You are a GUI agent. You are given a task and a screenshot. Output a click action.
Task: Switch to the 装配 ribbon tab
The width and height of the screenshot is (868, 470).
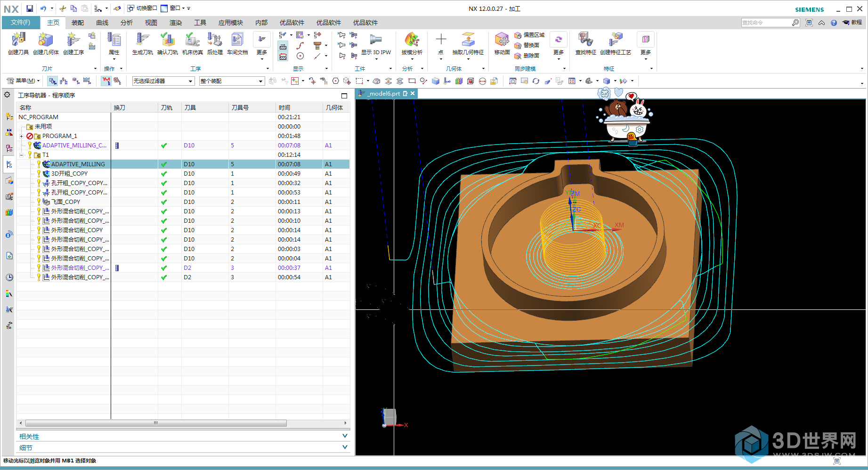[x=78, y=23]
